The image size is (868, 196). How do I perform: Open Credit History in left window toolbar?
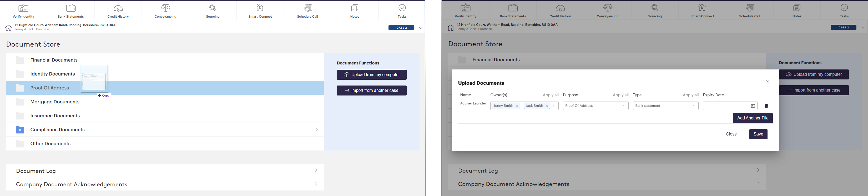point(118,11)
